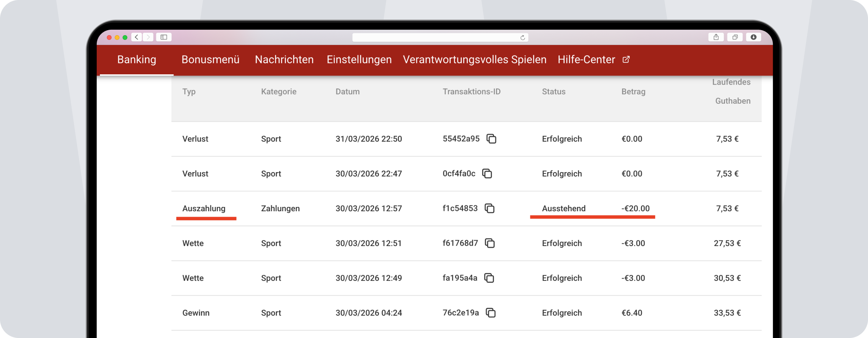Open the Hilfe-Center link

(x=586, y=59)
